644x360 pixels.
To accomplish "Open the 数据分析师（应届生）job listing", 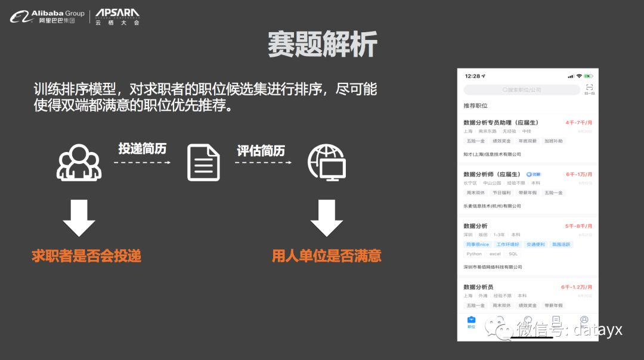I will [x=528, y=190].
